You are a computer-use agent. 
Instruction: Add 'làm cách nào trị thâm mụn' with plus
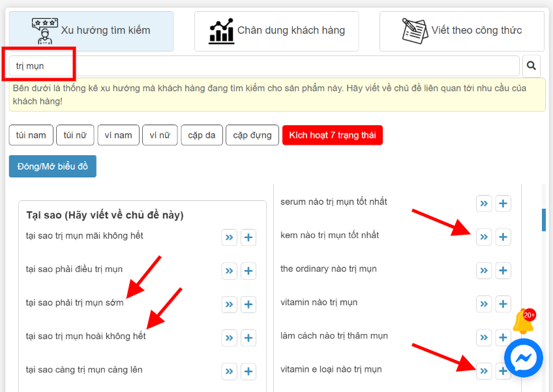tap(503, 338)
